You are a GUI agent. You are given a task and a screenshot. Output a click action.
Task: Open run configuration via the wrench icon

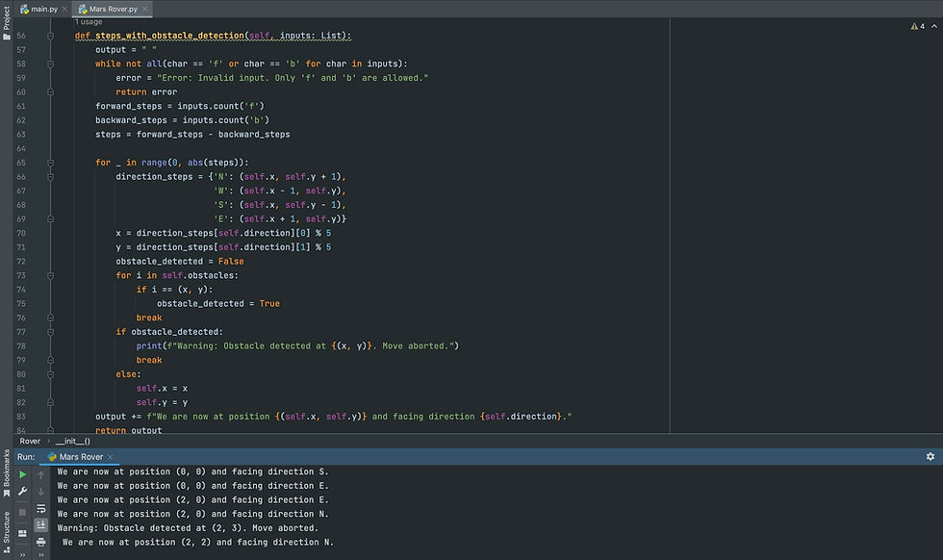point(23,492)
